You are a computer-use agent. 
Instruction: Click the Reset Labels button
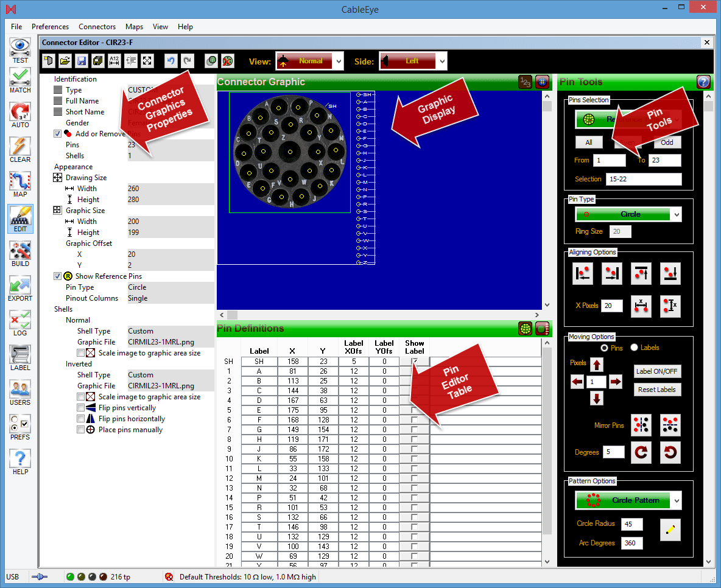(657, 390)
